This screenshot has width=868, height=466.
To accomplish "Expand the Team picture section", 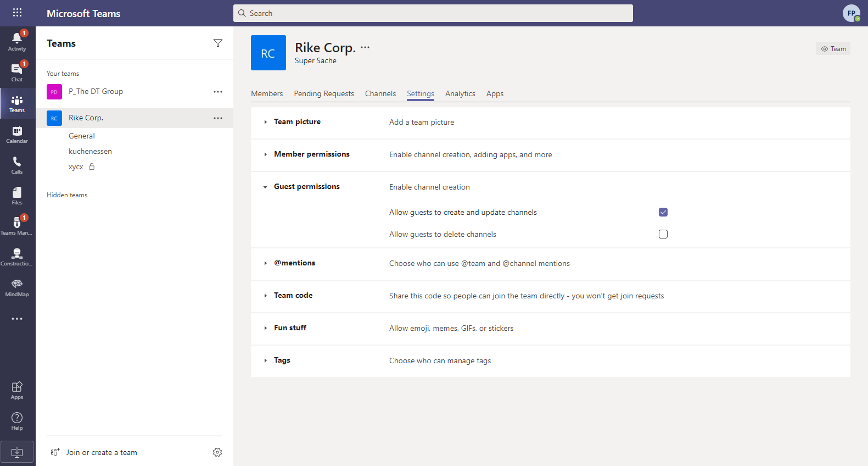I will [266, 122].
